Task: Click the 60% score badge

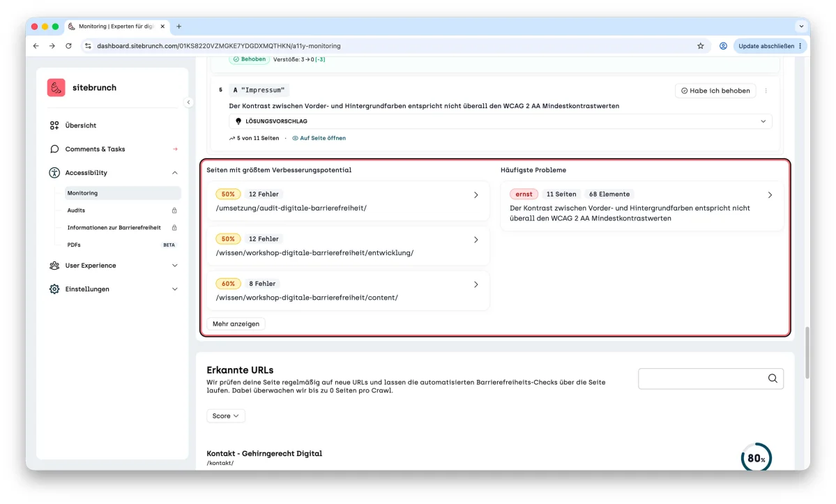Action: [228, 284]
